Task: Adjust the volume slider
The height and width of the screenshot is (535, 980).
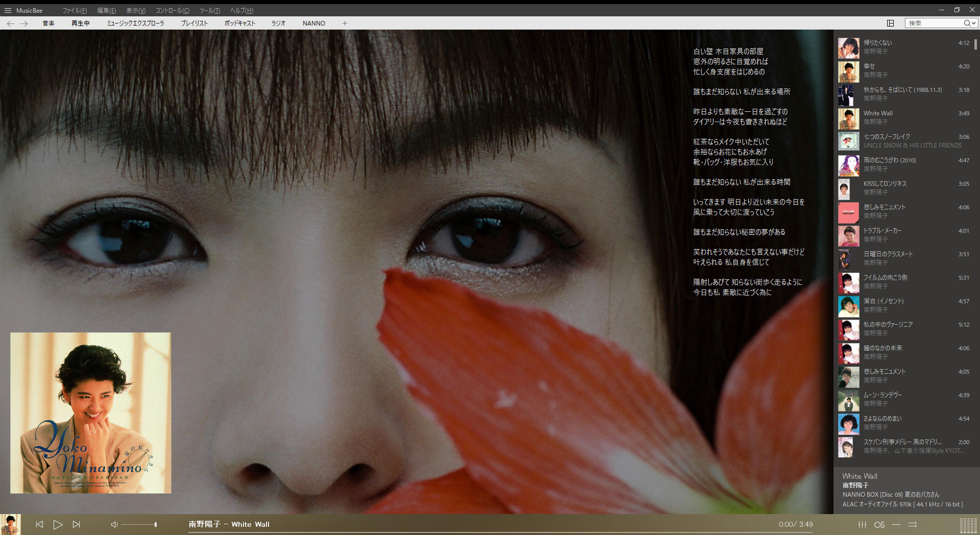Action: point(139,524)
